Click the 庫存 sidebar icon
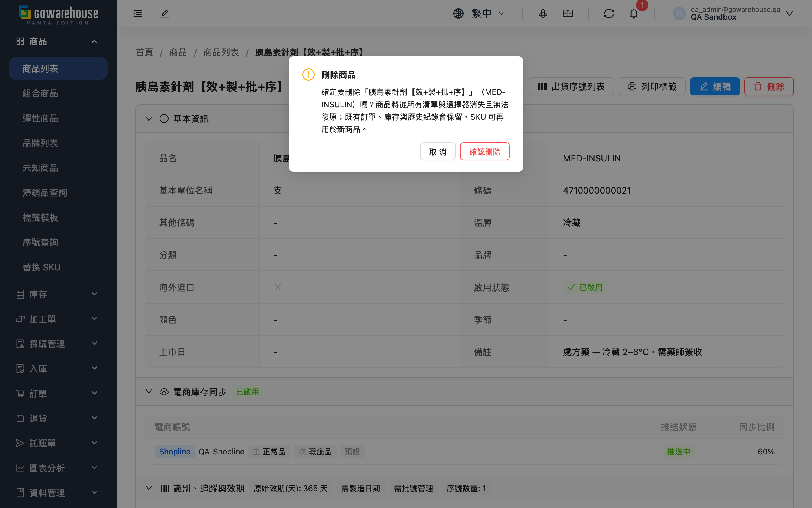This screenshot has width=812, height=508. (x=20, y=294)
